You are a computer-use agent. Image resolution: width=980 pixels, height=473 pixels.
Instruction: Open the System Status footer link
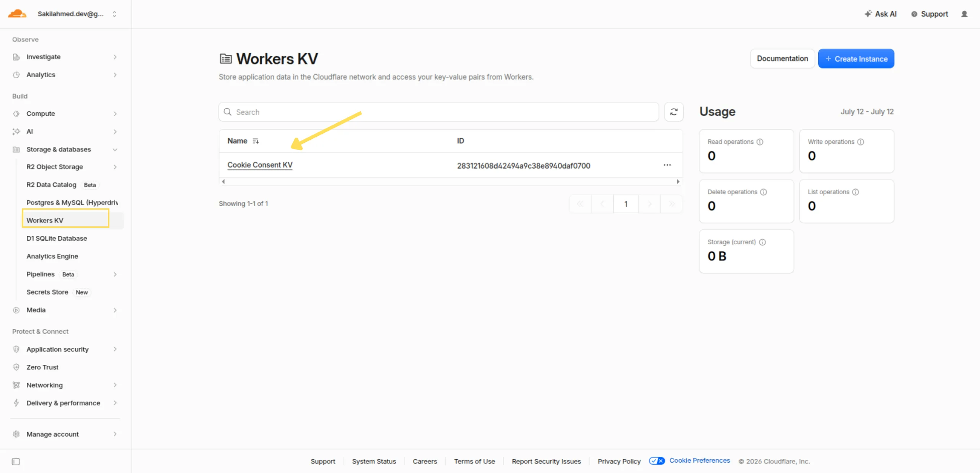click(374, 461)
